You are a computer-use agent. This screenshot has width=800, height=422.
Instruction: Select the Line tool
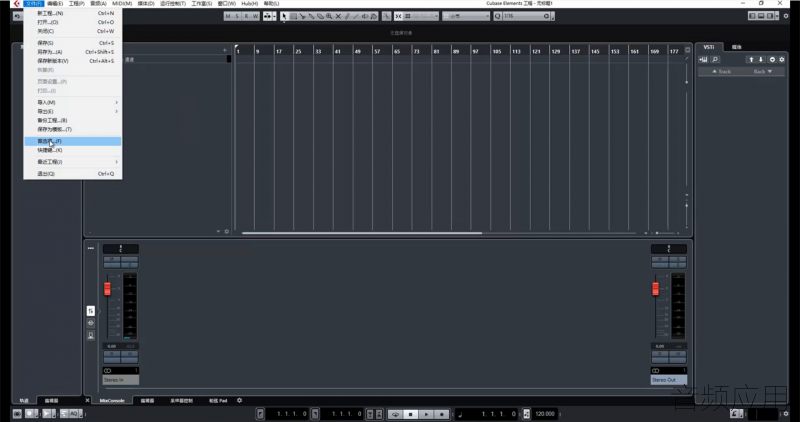[x=356, y=16]
